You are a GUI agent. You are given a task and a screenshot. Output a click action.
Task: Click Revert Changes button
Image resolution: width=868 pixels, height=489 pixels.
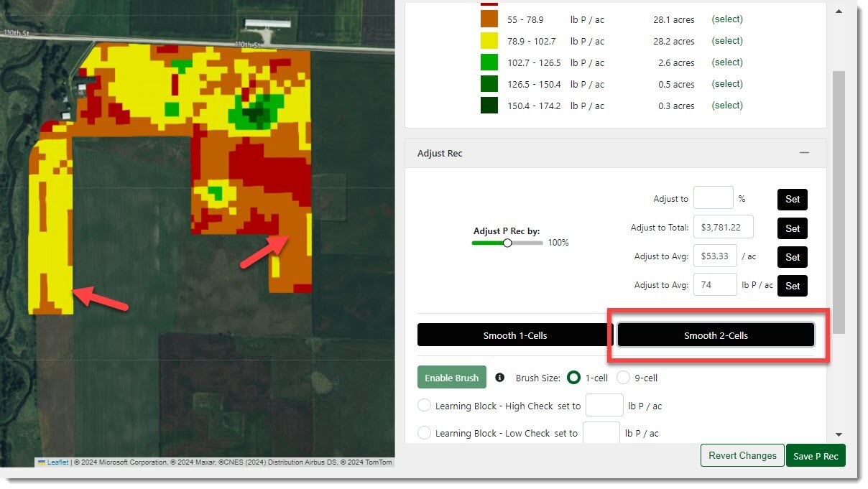pos(742,456)
